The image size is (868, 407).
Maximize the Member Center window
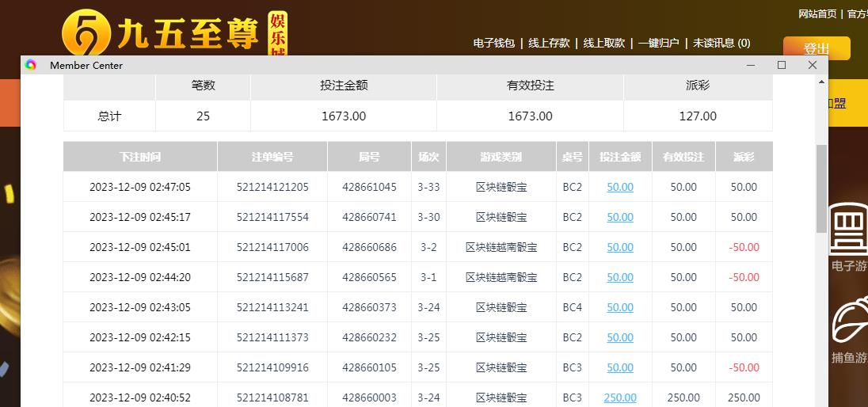click(782, 65)
